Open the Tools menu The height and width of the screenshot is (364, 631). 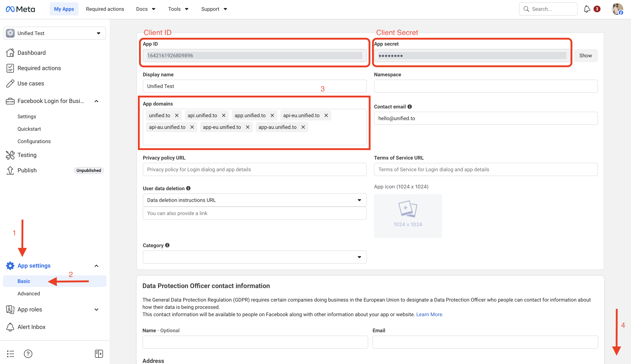coord(178,9)
